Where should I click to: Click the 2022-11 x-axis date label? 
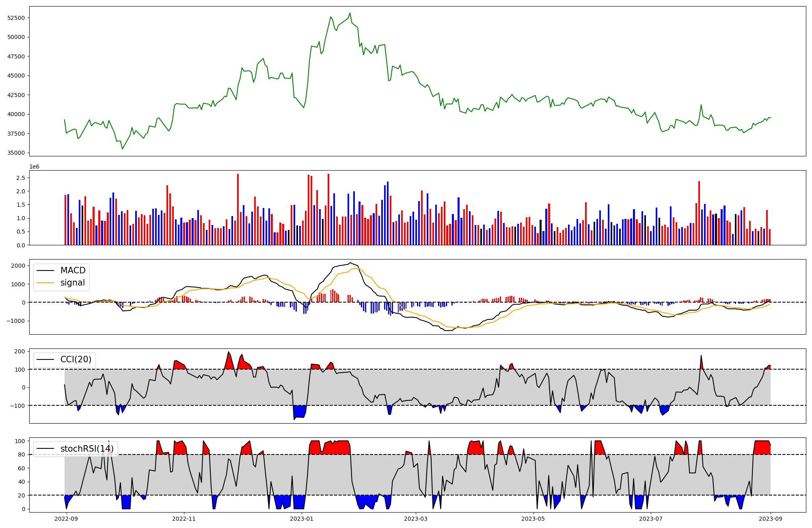click(184, 519)
